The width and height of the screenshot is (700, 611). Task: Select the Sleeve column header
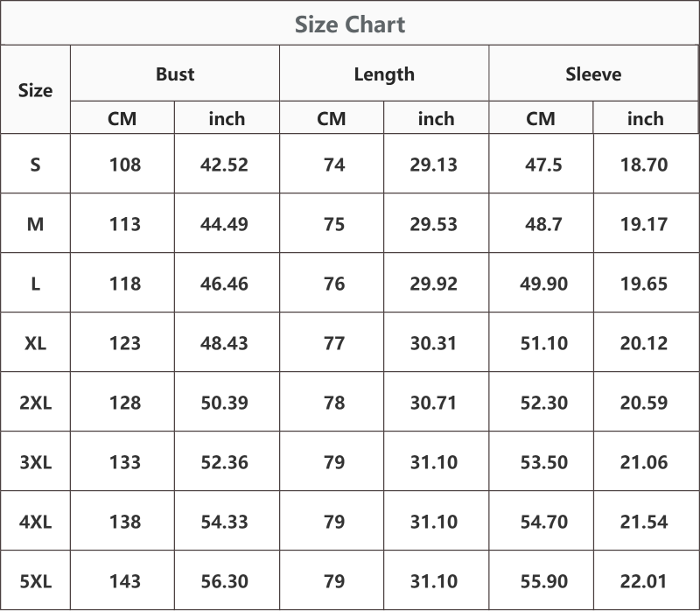593,74
